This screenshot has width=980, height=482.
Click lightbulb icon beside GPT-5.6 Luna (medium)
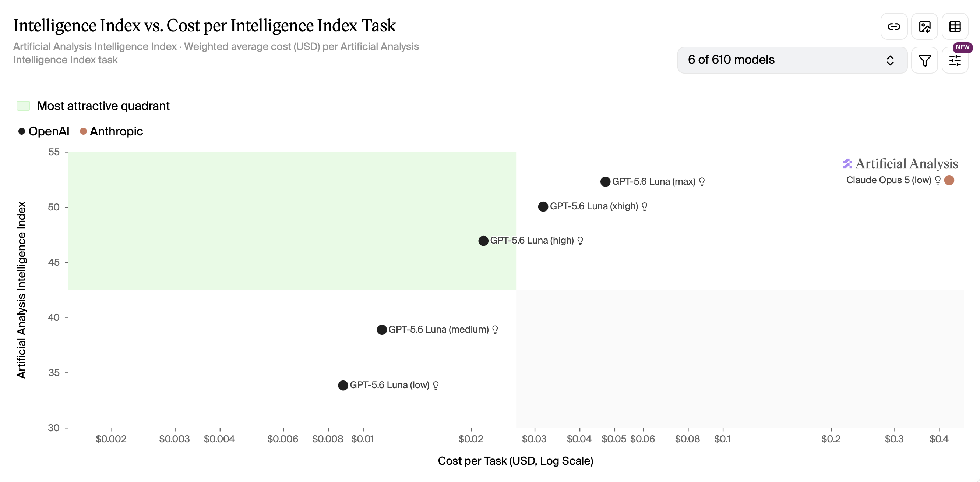(x=495, y=330)
